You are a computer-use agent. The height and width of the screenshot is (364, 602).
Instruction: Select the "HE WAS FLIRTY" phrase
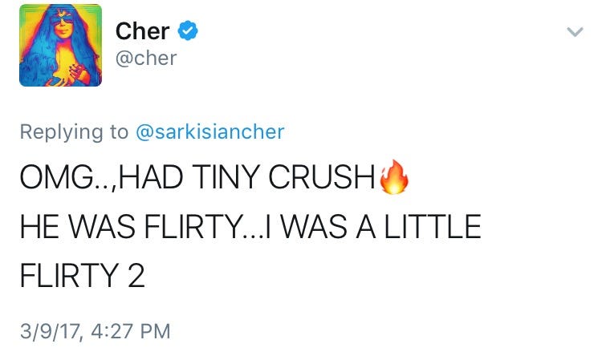(x=132, y=226)
